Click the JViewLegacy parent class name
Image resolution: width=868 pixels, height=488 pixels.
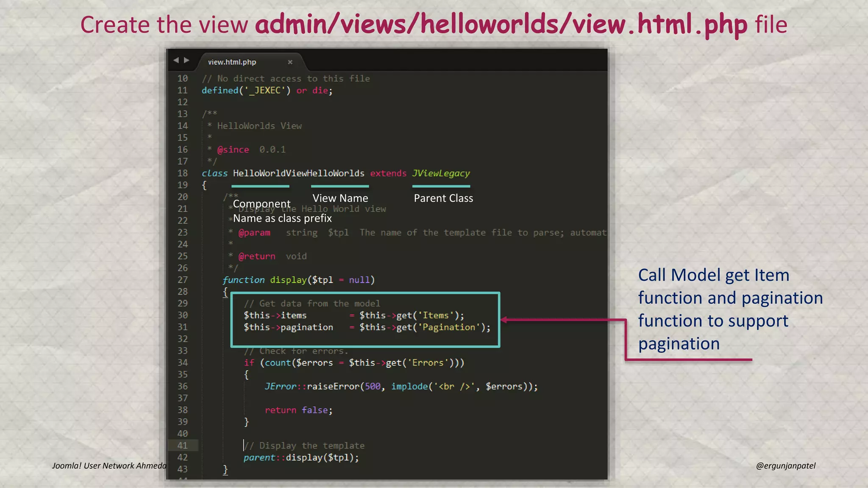point(441,173)
